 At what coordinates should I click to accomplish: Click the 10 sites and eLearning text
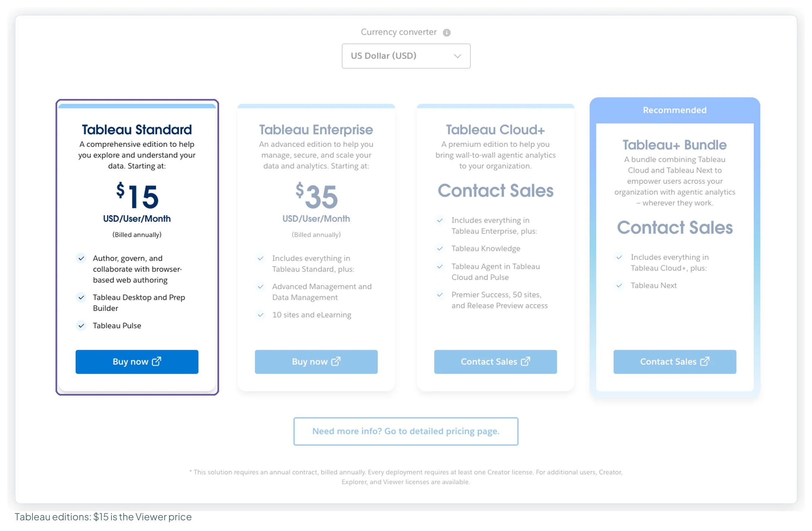click(312, 315)
